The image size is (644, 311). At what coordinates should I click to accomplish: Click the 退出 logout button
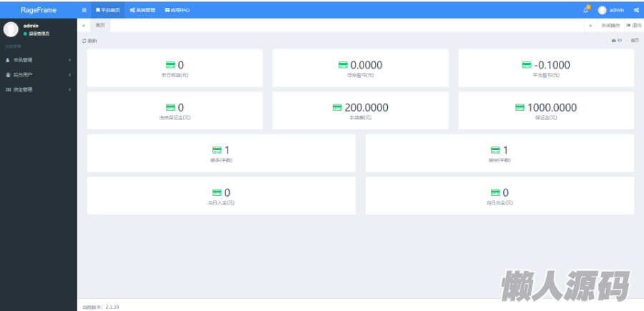tap(634, 26)
